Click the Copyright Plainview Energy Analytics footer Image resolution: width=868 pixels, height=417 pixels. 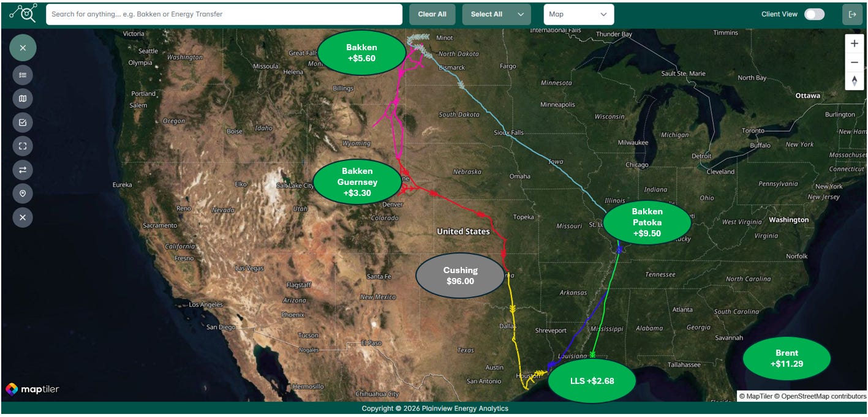point(434,408)
